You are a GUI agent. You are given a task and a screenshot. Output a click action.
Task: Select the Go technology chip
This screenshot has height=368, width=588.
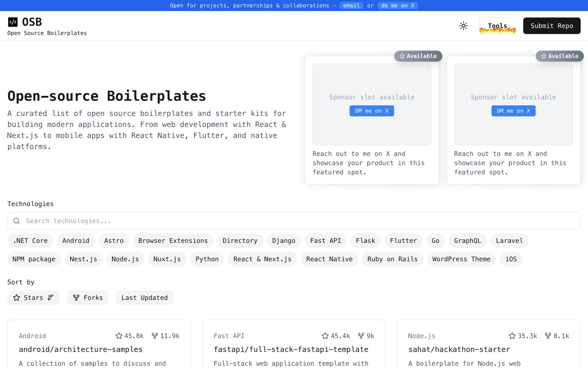pos(435,241)
